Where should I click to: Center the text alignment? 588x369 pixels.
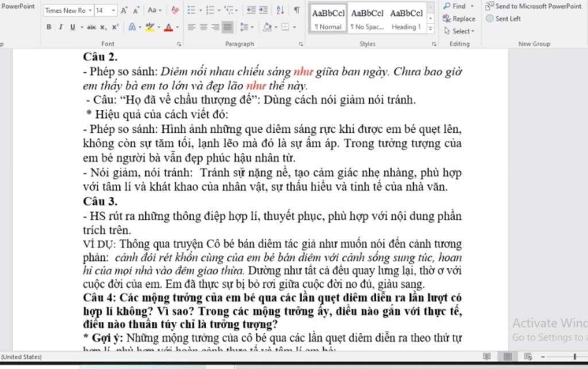[x=204, y=27]
